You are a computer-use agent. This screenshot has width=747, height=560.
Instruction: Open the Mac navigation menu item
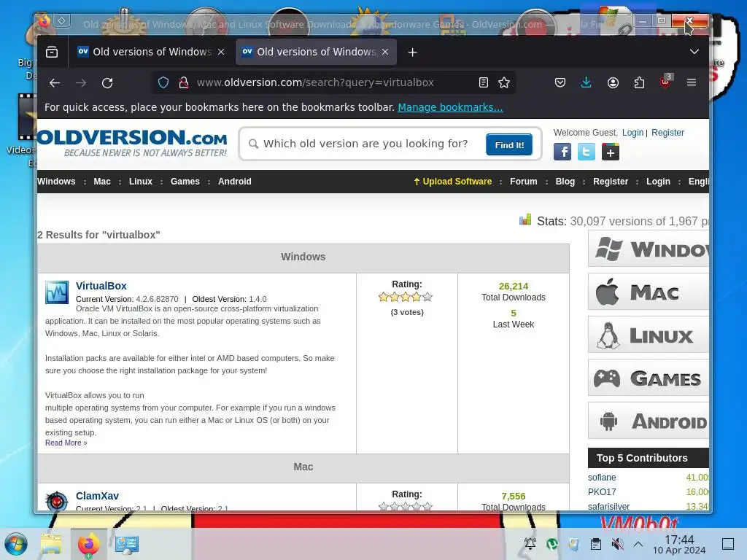pos(102,182)
